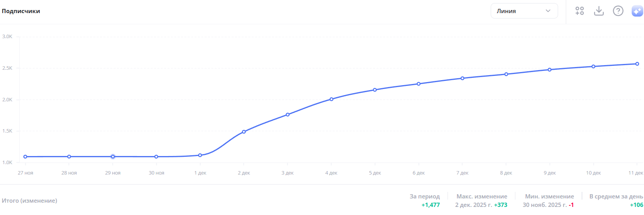The height and width of the screenshot is (215, 644).
Task: Click the "Итого (изменение)" row label
Action: pyautogui.click(x=29, y=201)
